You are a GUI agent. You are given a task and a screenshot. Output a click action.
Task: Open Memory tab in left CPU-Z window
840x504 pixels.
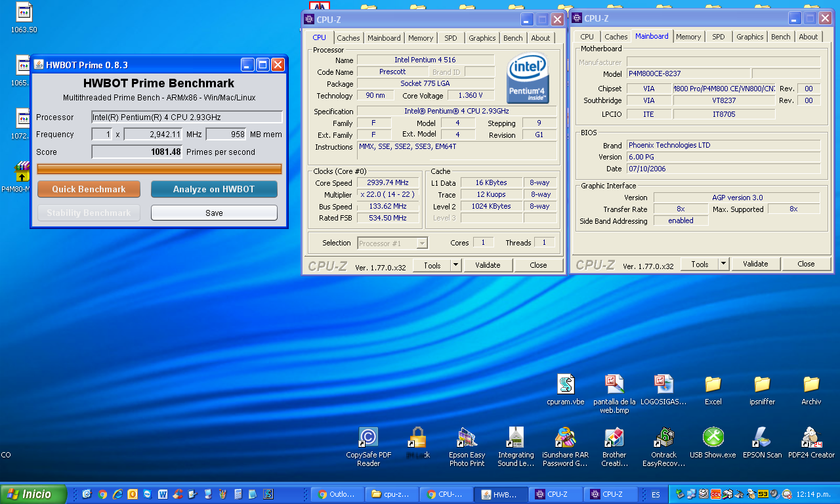tap(421, 38)
